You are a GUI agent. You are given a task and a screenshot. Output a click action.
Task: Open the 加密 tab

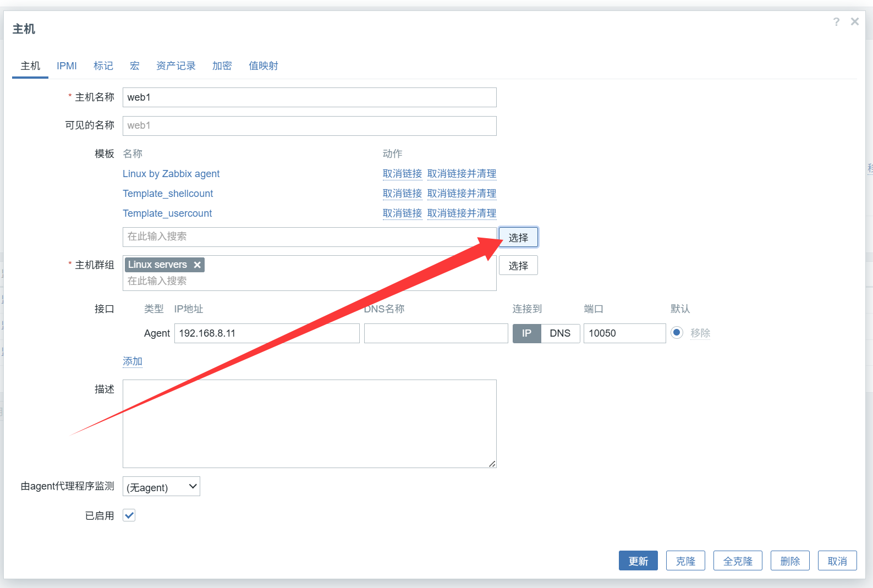(222, 66)
